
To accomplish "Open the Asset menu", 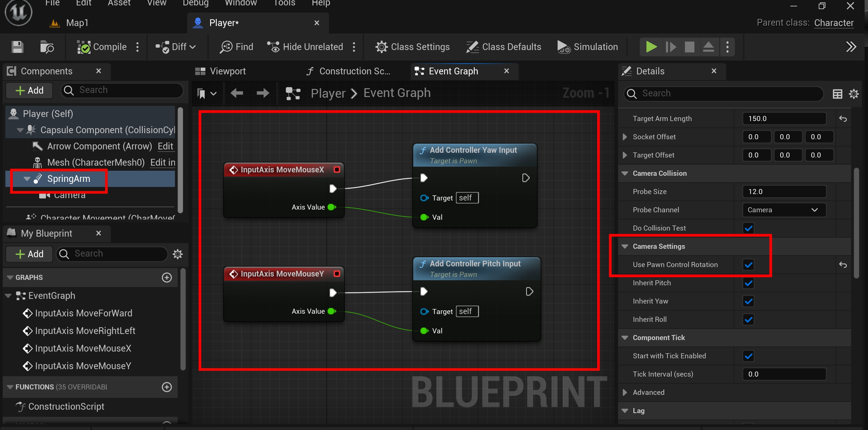I will coord(119,3).
